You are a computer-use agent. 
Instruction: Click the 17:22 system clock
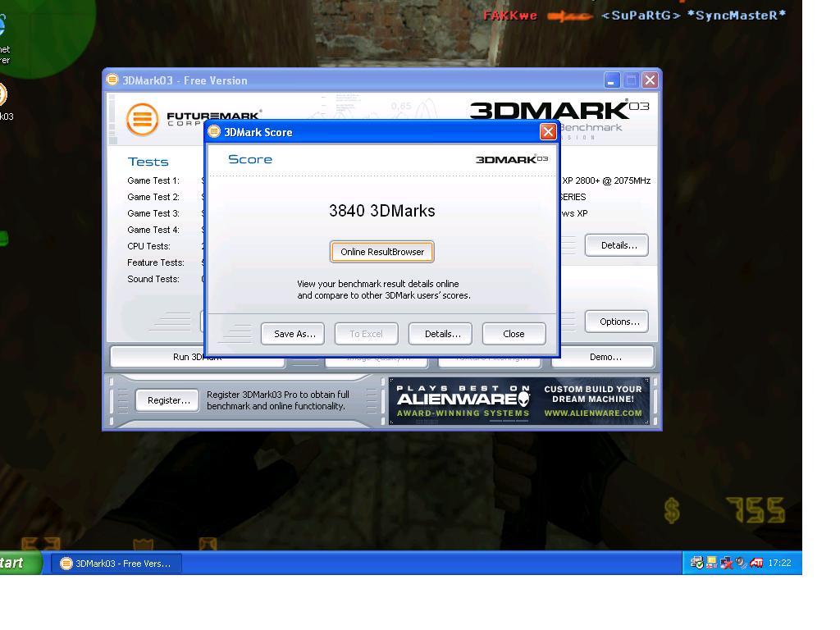(x=779, y=563)
